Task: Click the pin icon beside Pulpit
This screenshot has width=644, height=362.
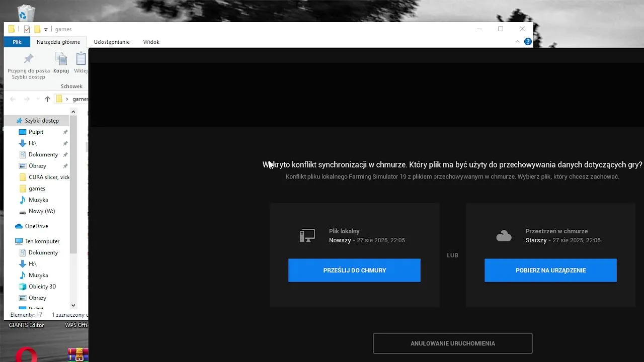Action: click(x=65, y=132)
